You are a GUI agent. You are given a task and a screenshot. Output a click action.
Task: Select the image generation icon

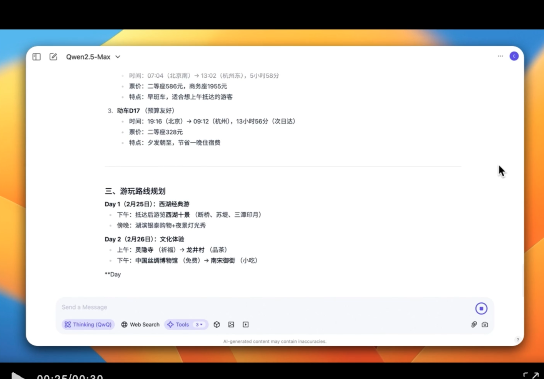pyautogui.click(x=231, y=325)
